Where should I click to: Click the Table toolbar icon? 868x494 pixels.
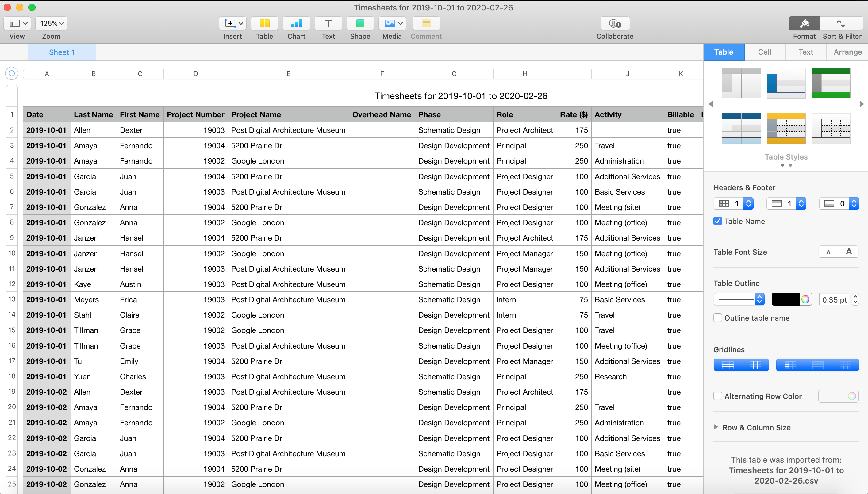pyautogui.click(x=264, y=23)
